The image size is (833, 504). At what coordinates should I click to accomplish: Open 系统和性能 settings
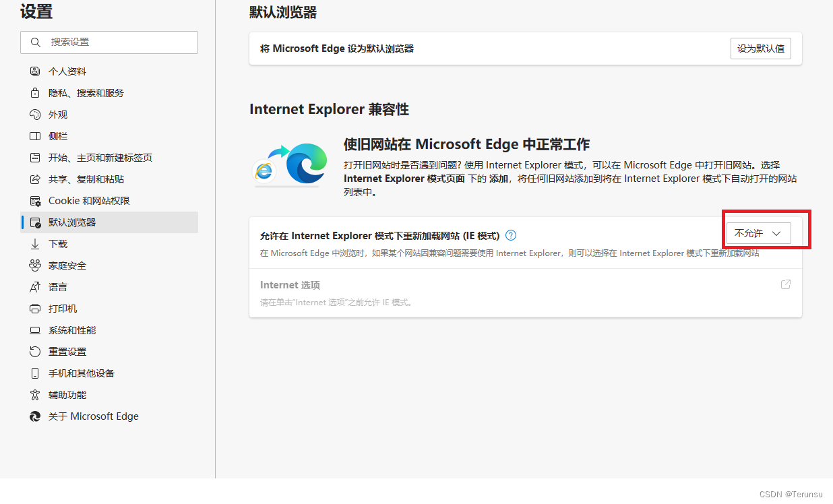109,330
